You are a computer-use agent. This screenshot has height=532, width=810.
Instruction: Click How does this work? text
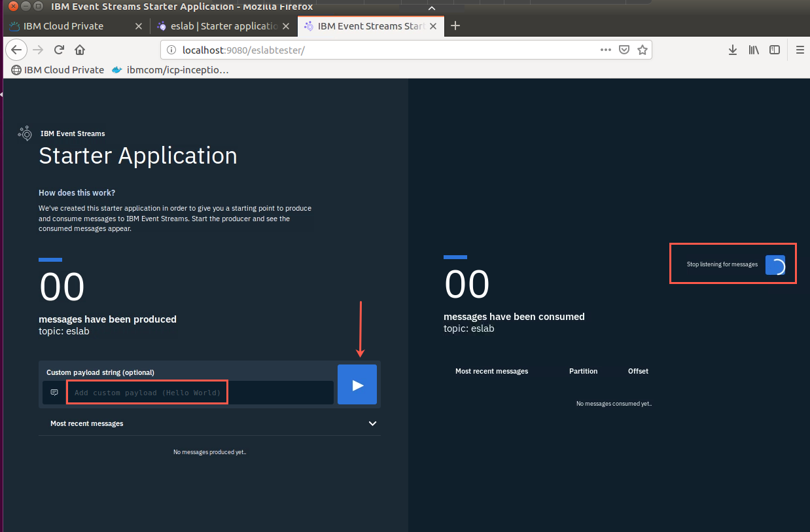click(77, 193)
